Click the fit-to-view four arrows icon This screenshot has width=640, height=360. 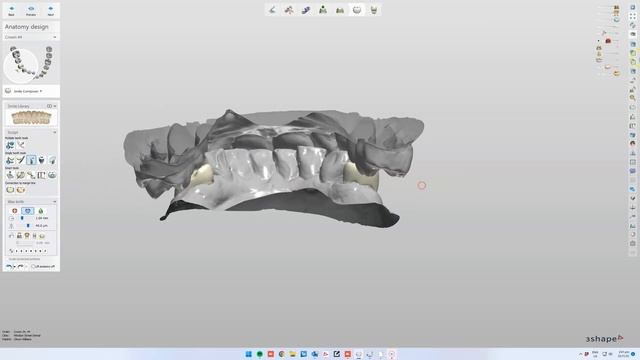pyautogui.click(x=633, y=17)
